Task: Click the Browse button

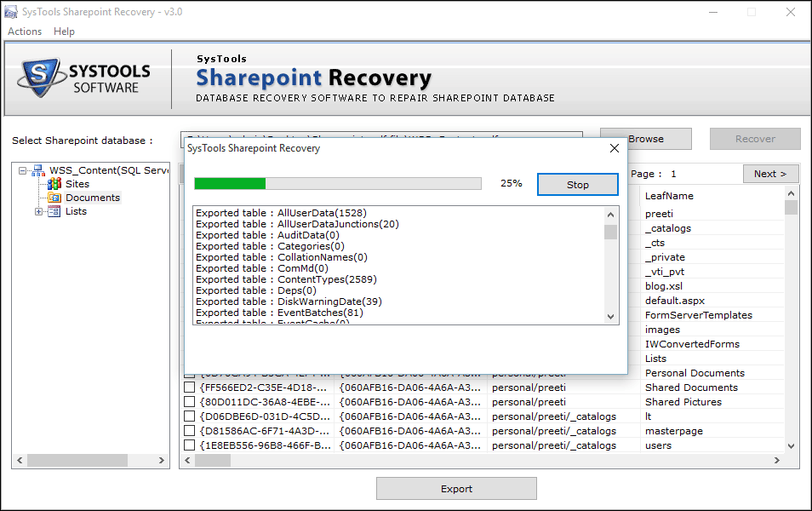Action: (646, 139)
